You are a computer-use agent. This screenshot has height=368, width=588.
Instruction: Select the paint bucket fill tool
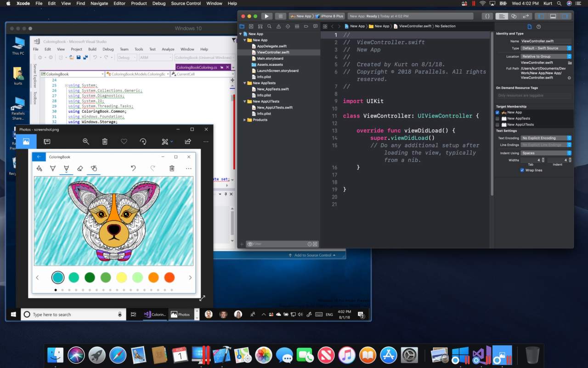(40, 169)
